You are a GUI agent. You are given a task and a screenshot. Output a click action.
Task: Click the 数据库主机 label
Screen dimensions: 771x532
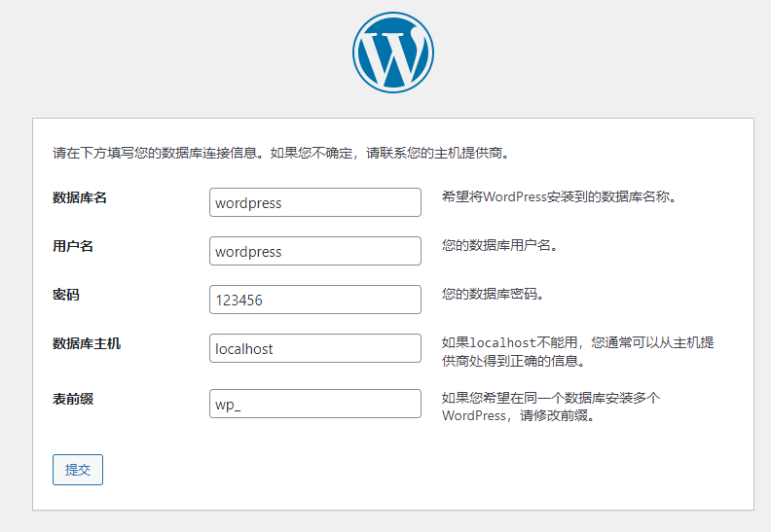(x=87, y=343)
